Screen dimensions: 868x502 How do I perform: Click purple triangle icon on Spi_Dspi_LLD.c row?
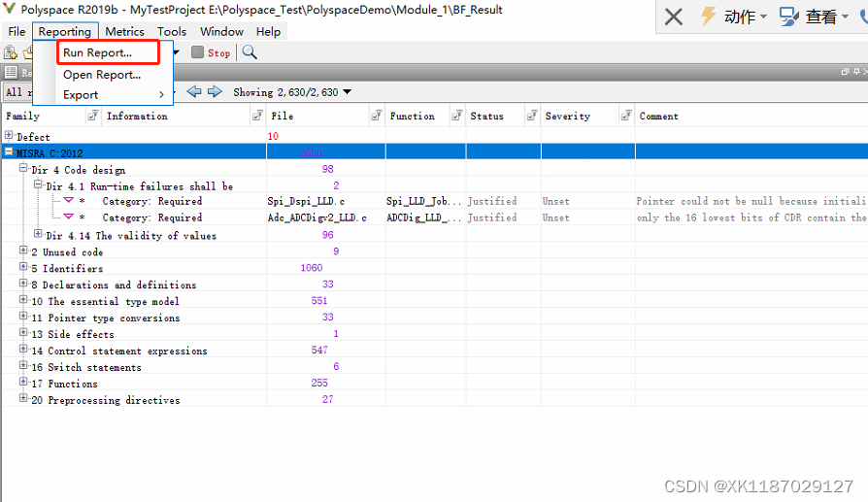click(x=69, y=200)
